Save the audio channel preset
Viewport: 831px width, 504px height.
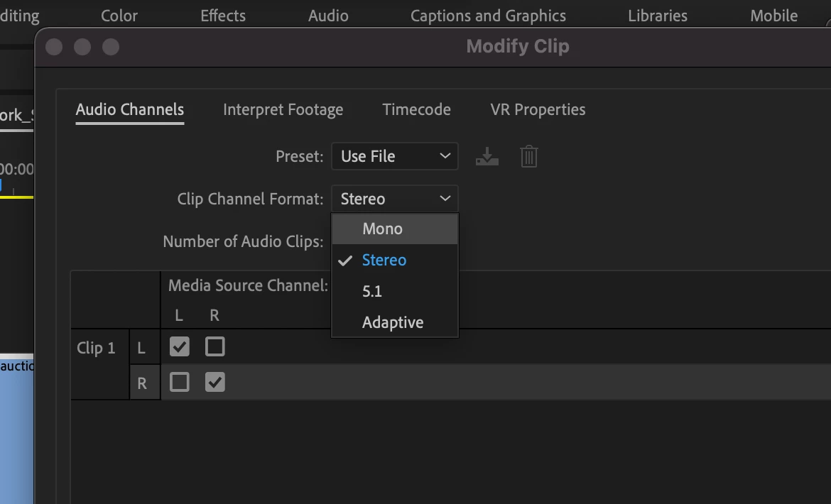coord(487,157)
